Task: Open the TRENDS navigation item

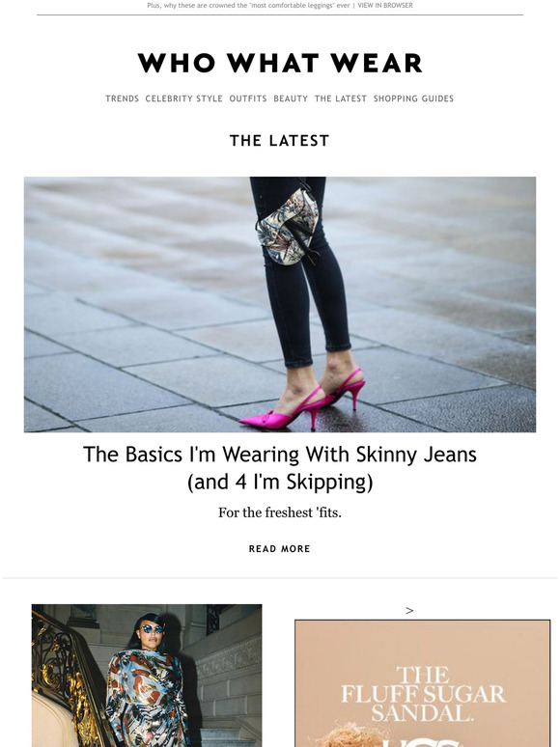Action: (122, 98)
